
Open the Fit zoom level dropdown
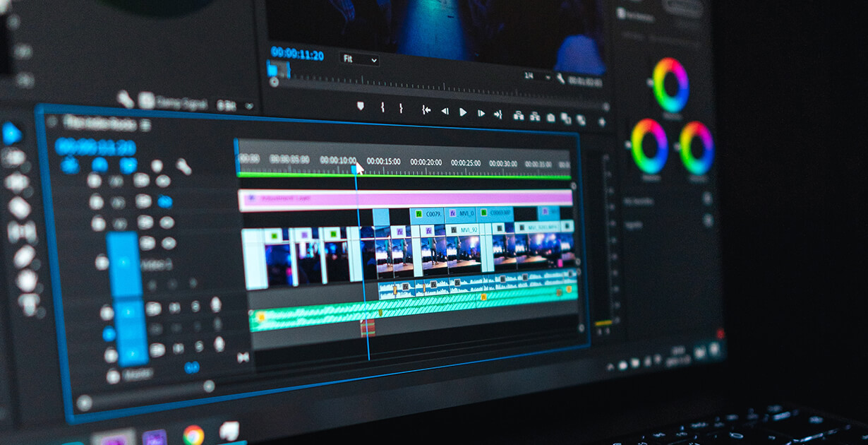click(x=359, y=59)
